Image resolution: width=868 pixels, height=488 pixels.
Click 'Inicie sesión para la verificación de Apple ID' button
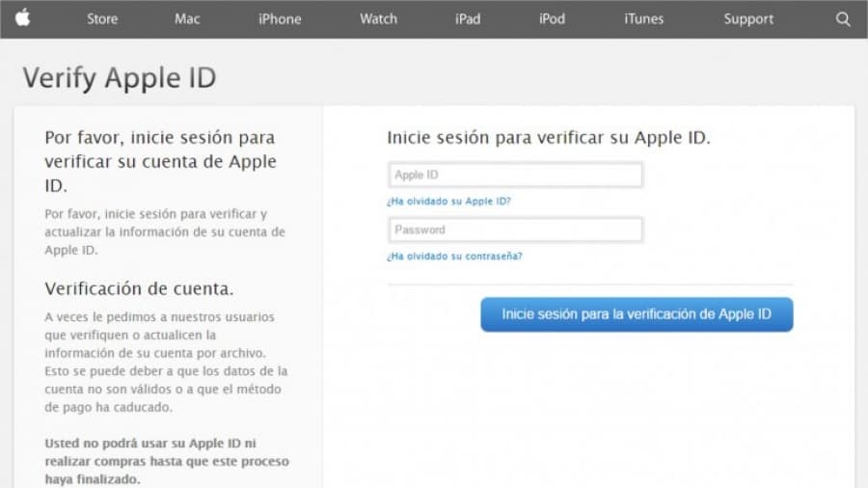point(637,314)
